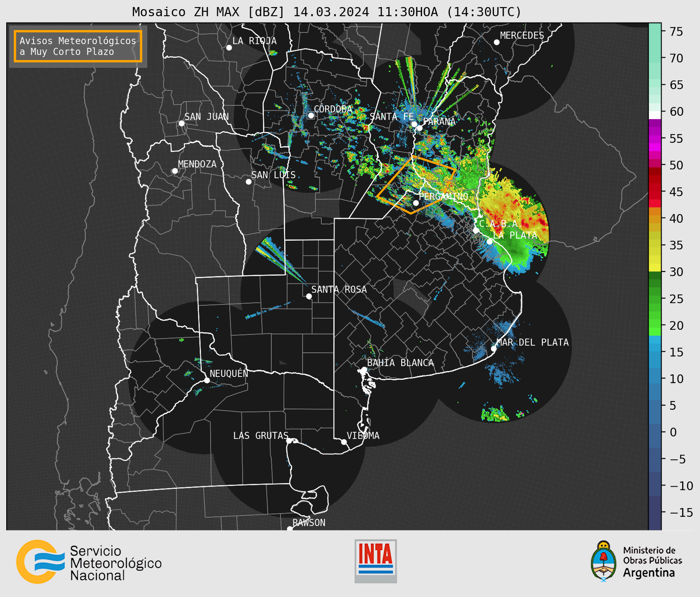Viewport: 700px width, 597px height.
Task: Click the MENDOZA label
Action: [x=197, y=164]
